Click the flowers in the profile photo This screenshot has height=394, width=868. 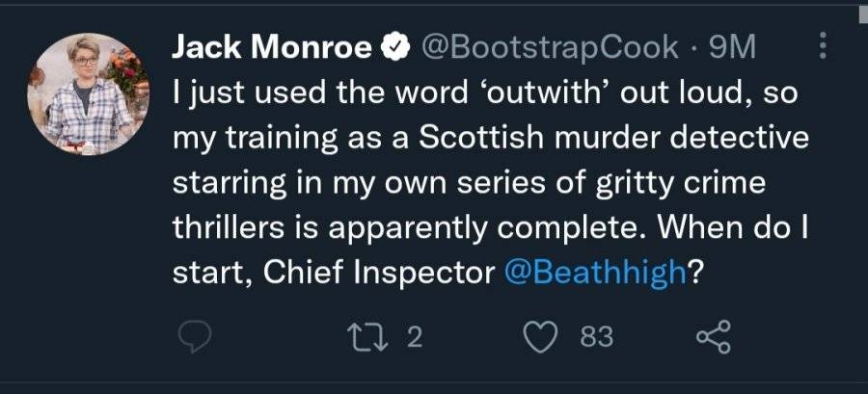click(x=127, y=70)
